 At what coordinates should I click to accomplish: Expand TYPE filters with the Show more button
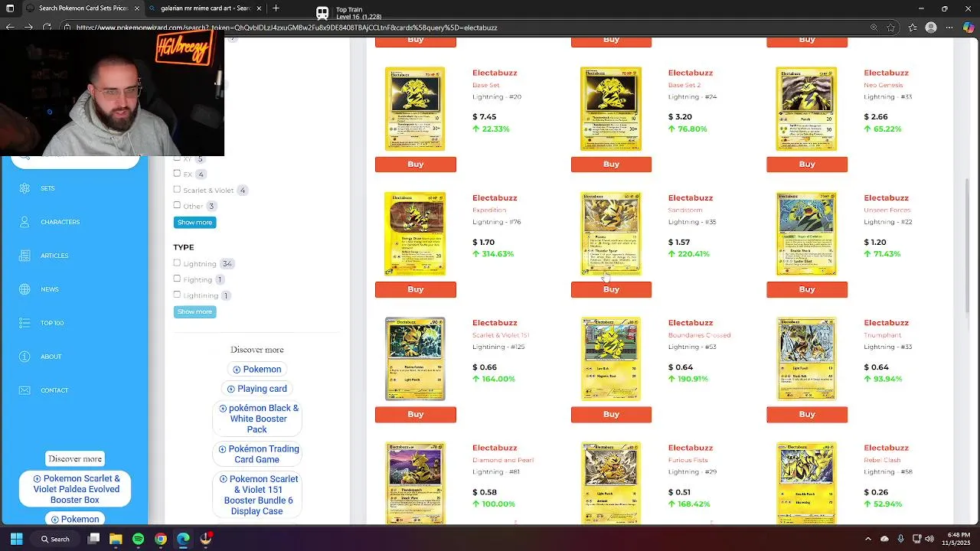point(194,311)
